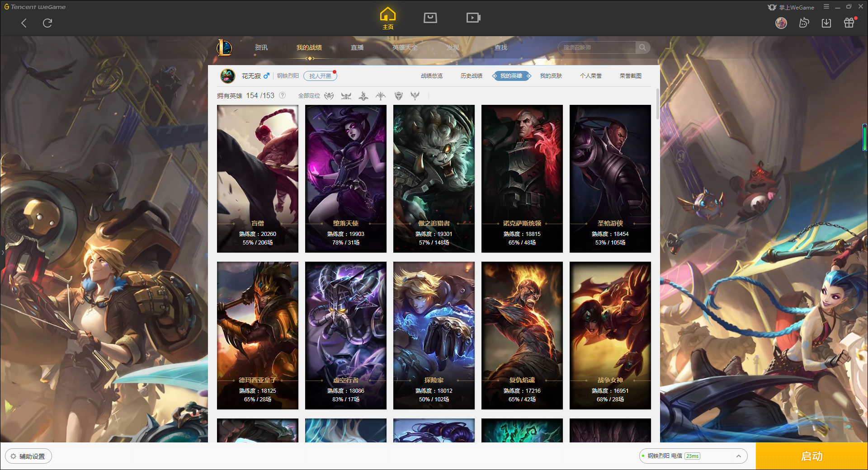Open the 查找 tab

[x=501, y=47]
